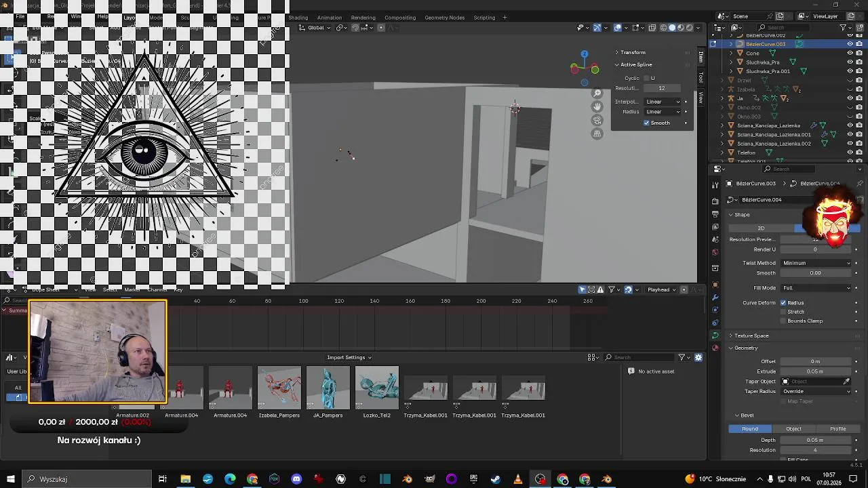Add new collection icon in outliner
Image resolution: width=868 pixels, height=488 pixels.
tap(860, 28)
